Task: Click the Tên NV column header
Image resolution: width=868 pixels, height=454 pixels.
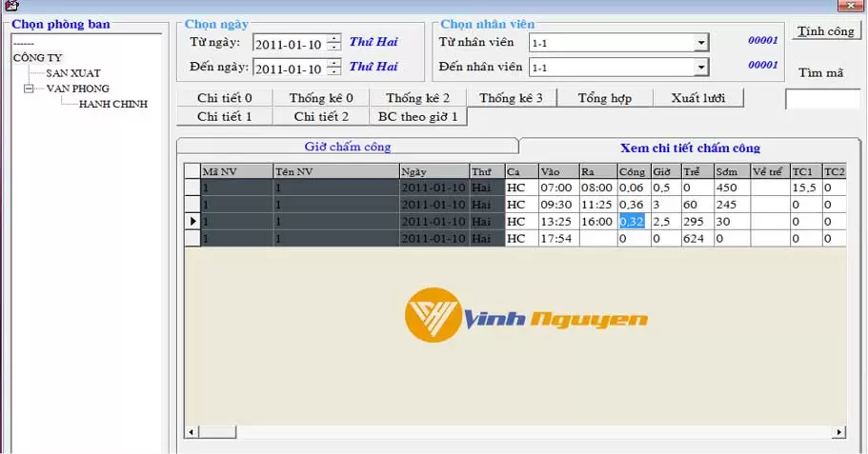Action: click(336, 171)
